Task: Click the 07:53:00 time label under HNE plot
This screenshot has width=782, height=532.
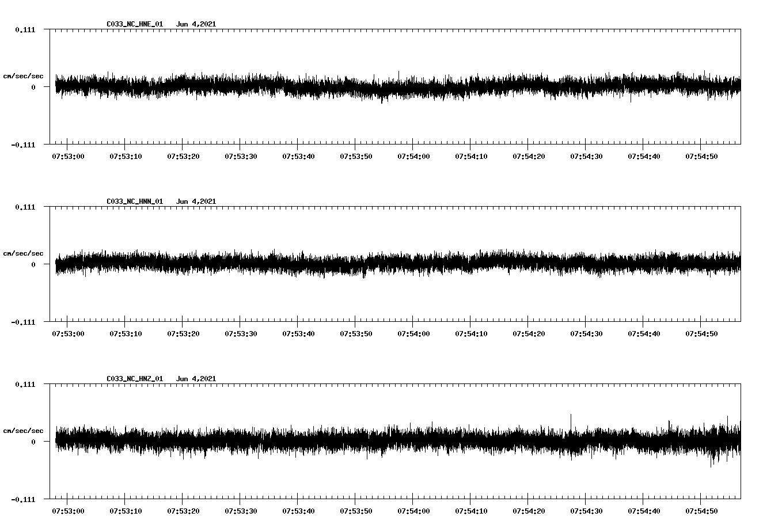Action: point(68,156)
